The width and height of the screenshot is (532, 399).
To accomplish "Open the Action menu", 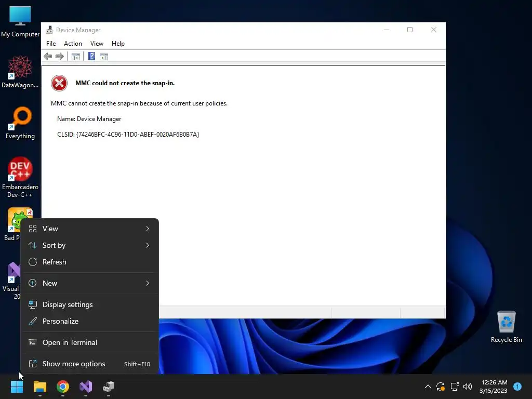I will tap(73, 44).
